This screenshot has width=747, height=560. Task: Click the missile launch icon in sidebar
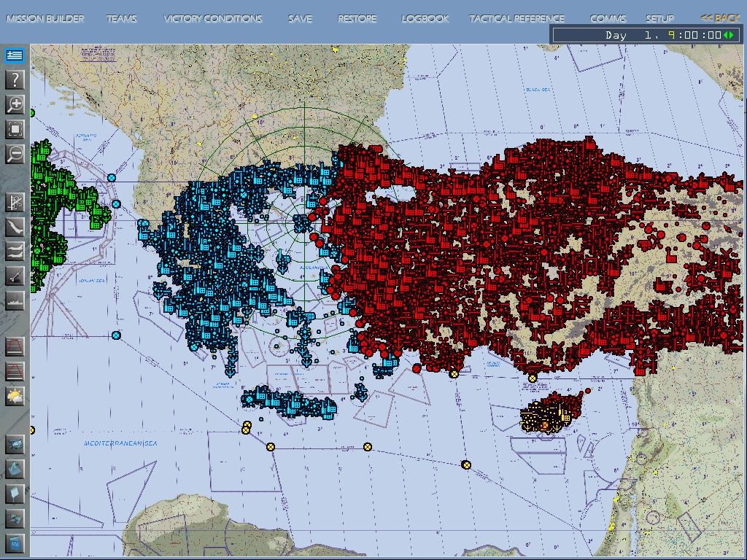point(15,276)
